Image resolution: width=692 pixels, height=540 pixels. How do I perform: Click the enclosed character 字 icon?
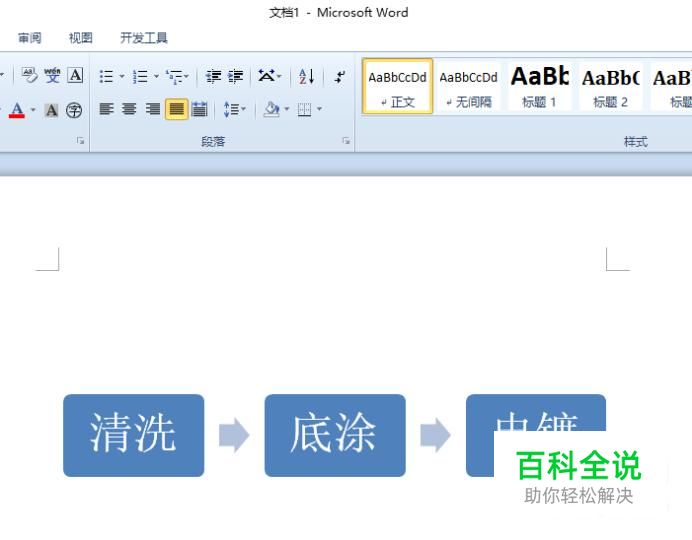(74, 110)
